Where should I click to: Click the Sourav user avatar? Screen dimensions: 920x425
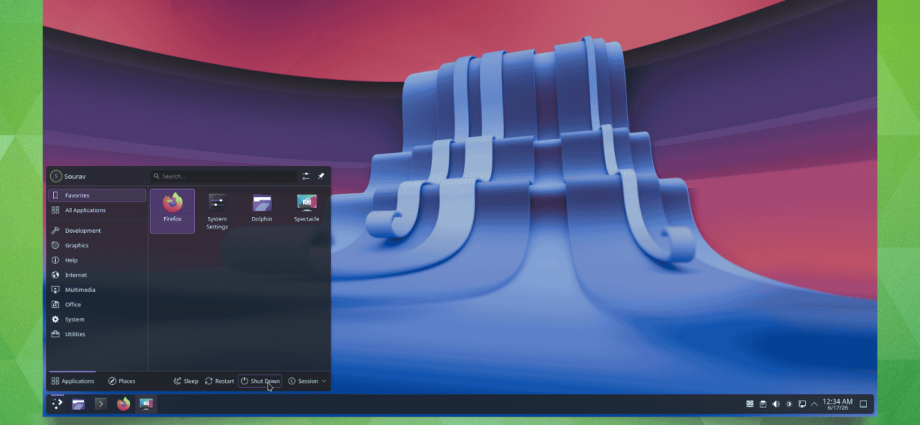coord(56,176)
